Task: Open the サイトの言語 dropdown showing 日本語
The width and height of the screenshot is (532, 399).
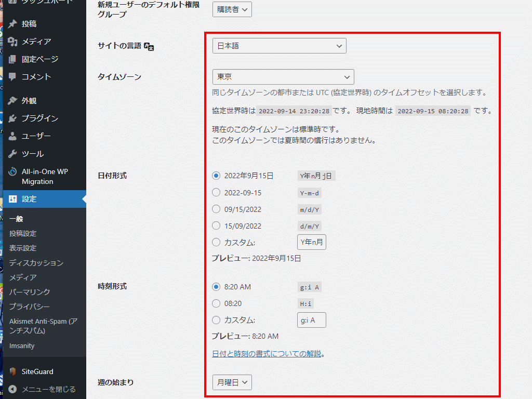Action: point(279,46)
